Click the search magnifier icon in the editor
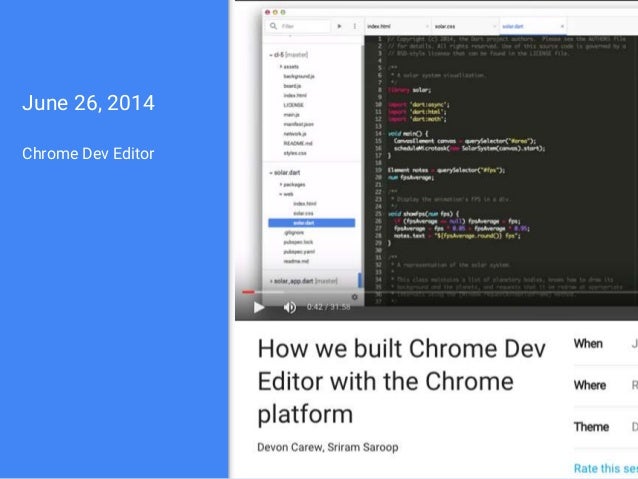 click(x=273, y=26)
